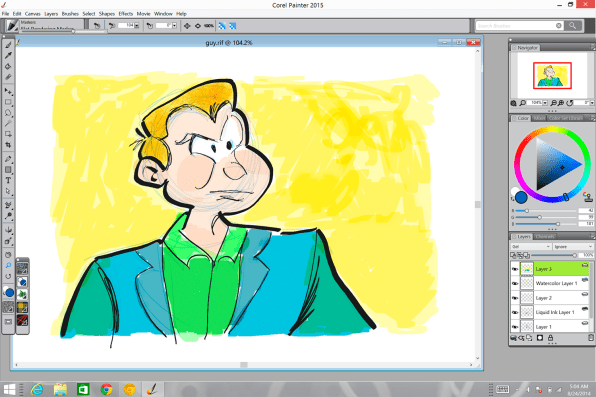Viewport: 596px width, 397px height.
Task: Switch to the Channels tab
Action: tap(545, 237)
